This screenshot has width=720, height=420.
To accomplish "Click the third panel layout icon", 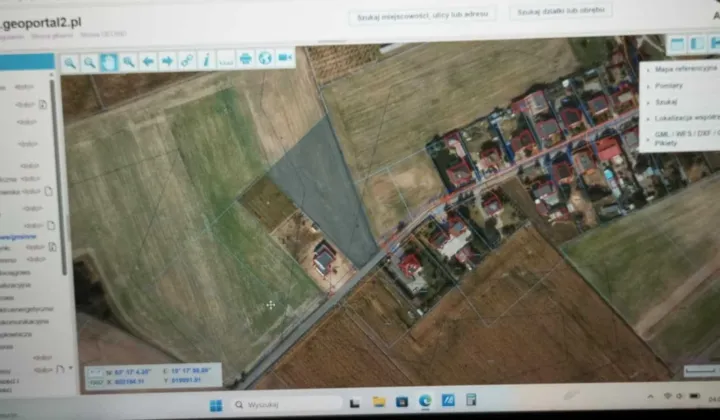I will point(714,43).
